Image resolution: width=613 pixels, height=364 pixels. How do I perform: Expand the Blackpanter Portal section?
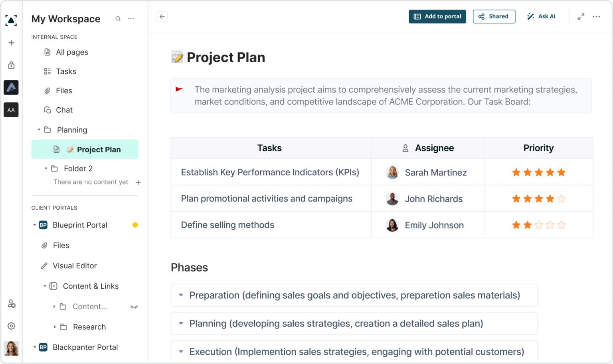point(34,347)
